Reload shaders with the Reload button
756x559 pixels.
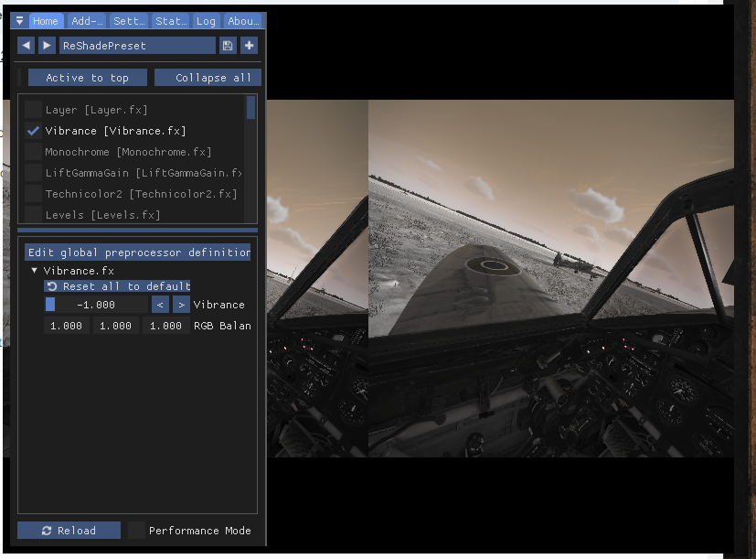point(69,531)
